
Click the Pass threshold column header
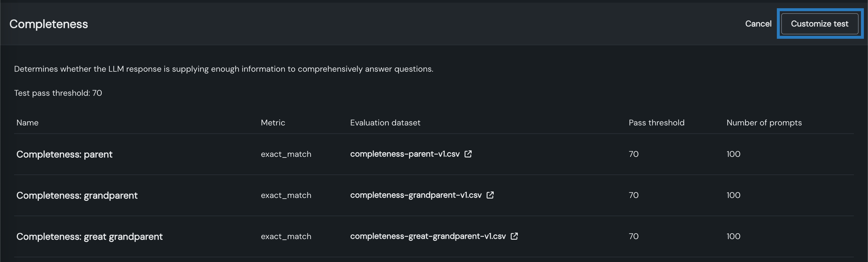point(656,122)
